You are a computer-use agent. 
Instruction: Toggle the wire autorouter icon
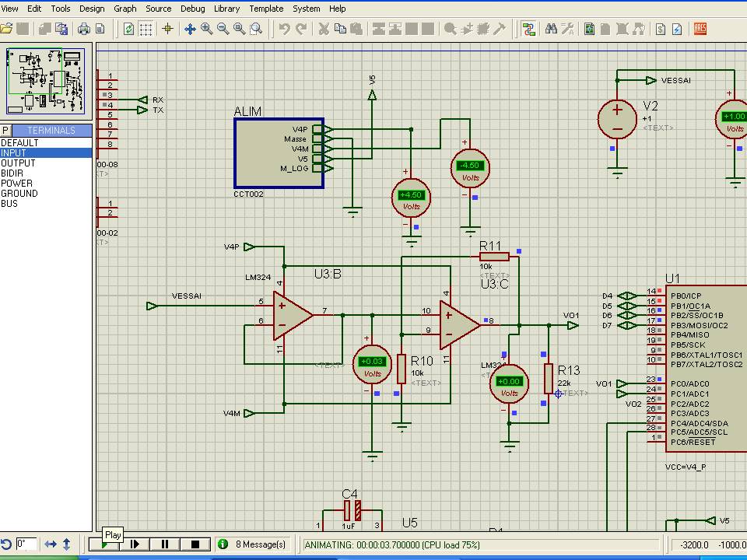[x=529, y=29]
